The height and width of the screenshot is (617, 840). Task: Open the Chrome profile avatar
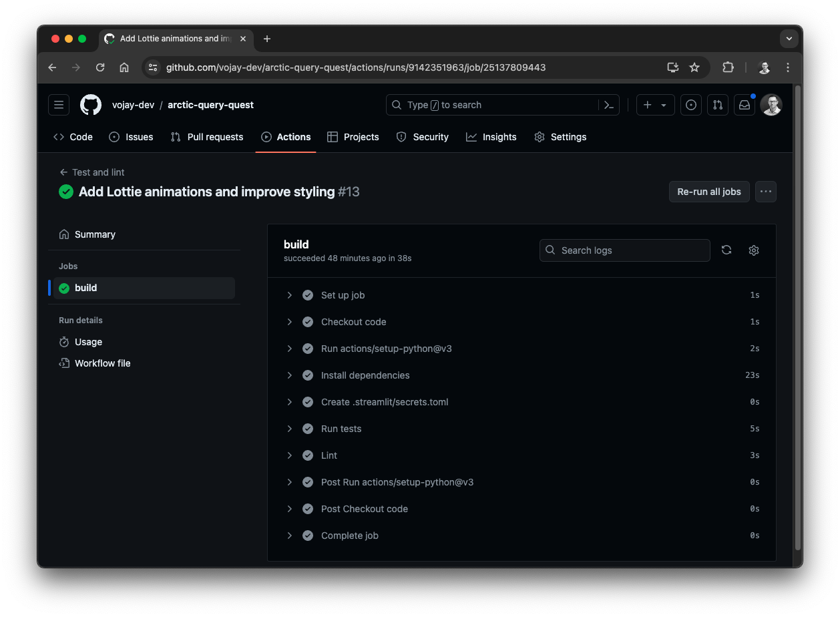(765, 67)
